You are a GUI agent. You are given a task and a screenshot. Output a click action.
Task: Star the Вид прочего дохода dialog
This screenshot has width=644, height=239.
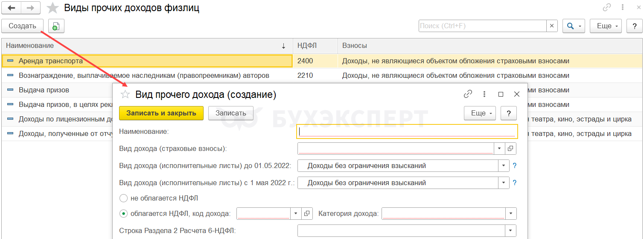pos(125,95)
